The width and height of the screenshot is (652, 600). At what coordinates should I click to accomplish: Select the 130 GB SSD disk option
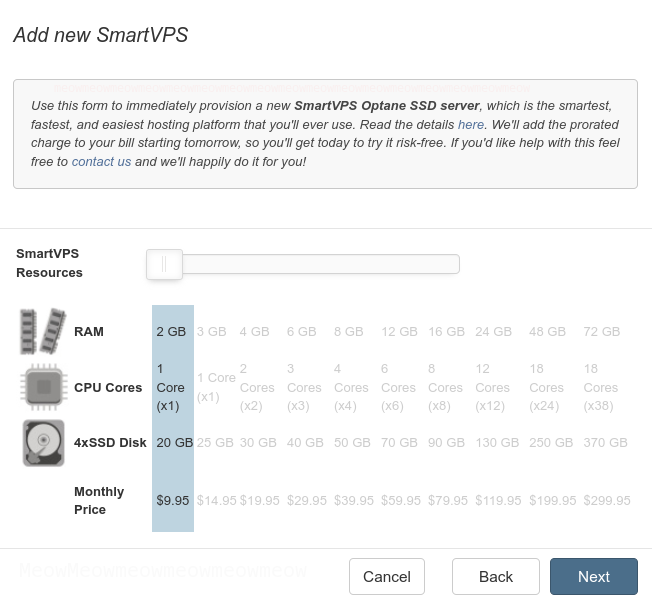[497, 442]
